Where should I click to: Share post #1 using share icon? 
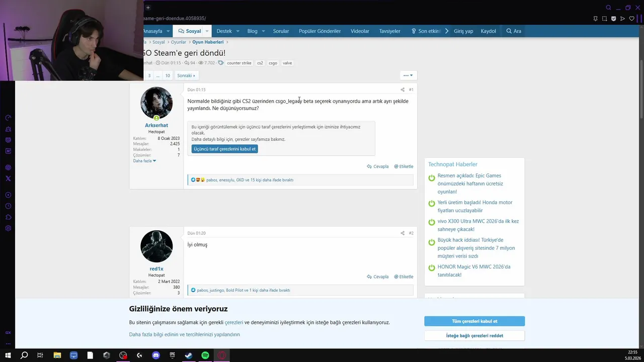(x=403, y=89)
